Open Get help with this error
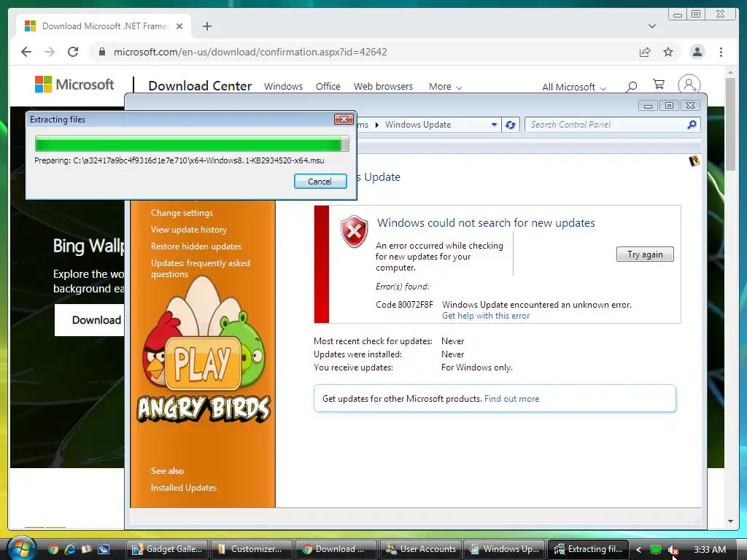This screenshot has height=560, width=747. (485, 316)
